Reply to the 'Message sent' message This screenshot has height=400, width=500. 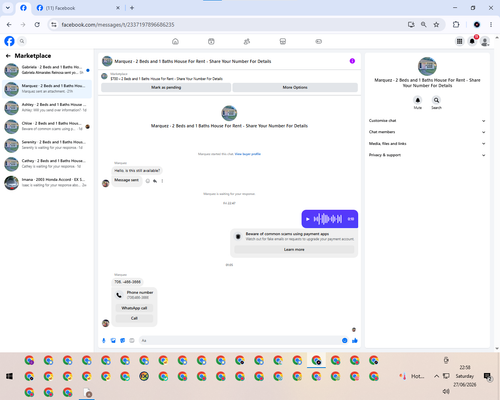pos(155,181)
